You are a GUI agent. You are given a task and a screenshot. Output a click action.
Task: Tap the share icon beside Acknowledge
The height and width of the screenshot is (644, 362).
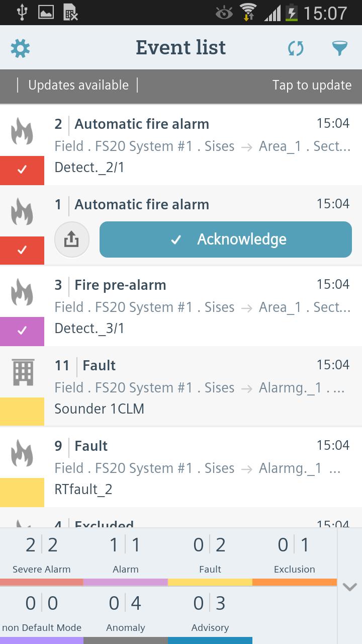(72, 239)
